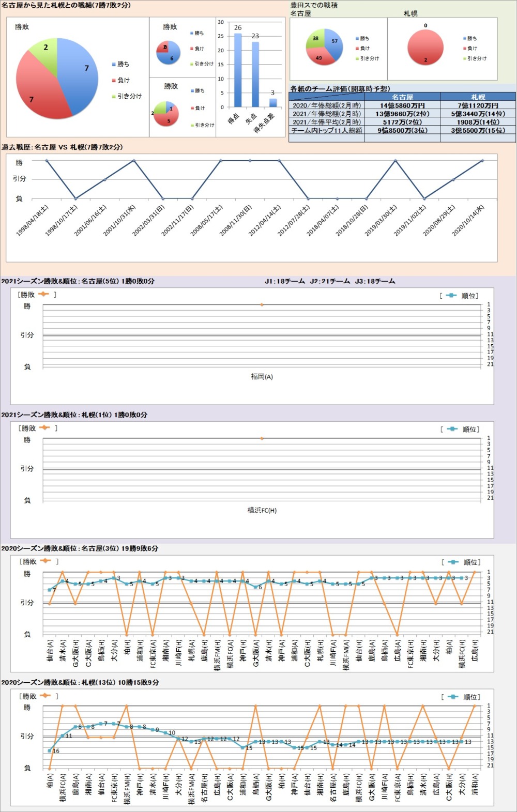Viewport: 517px width, 812px height.
Task: Click the draw data point above 2020/08/29(土)
Action: pos(453,179)
